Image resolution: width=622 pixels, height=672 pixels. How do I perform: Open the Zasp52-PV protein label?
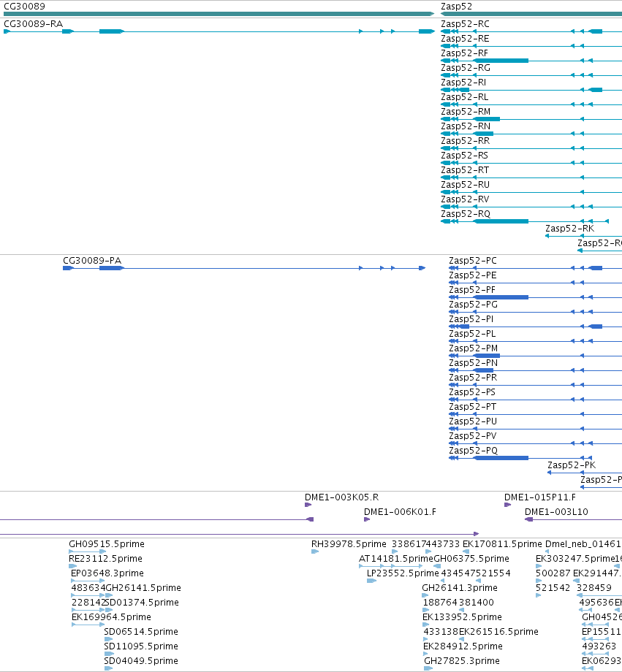(473, 435)
